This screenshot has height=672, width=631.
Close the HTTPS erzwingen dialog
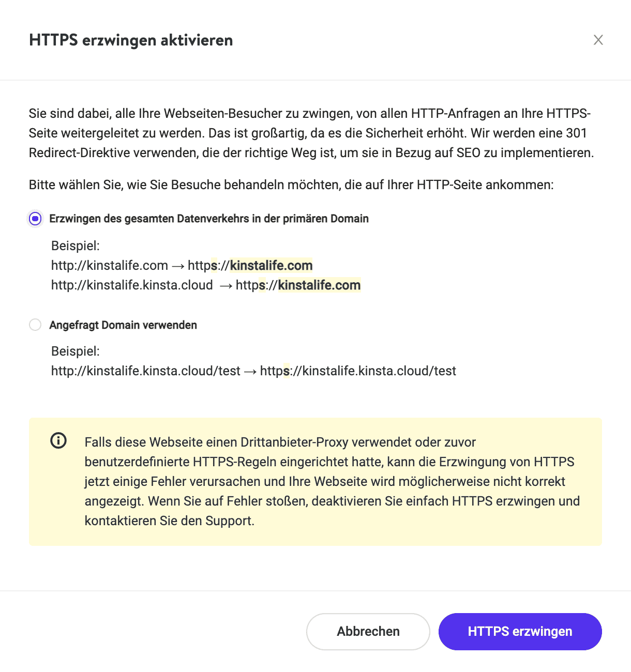(598, 39)
